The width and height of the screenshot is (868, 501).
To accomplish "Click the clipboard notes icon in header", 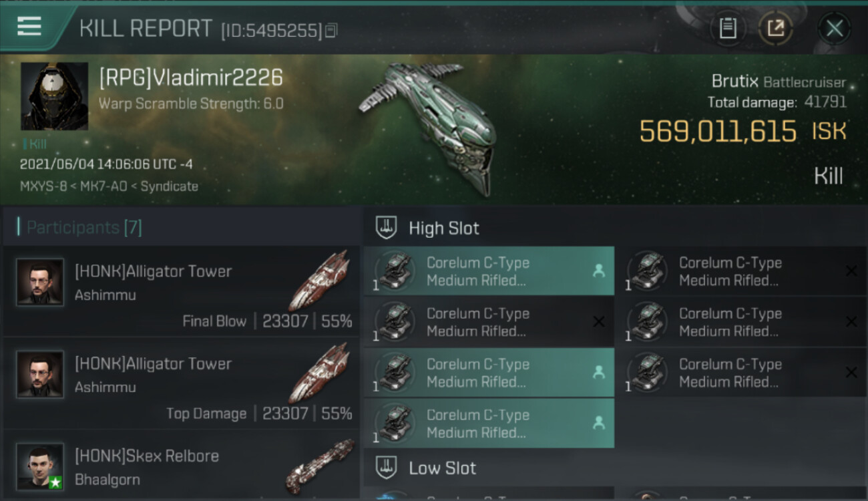I will point(728,28).
